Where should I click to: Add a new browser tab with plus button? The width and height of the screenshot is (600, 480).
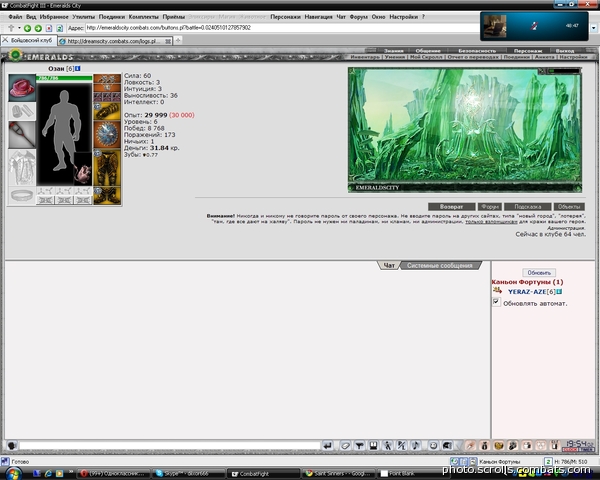point(178,40)
